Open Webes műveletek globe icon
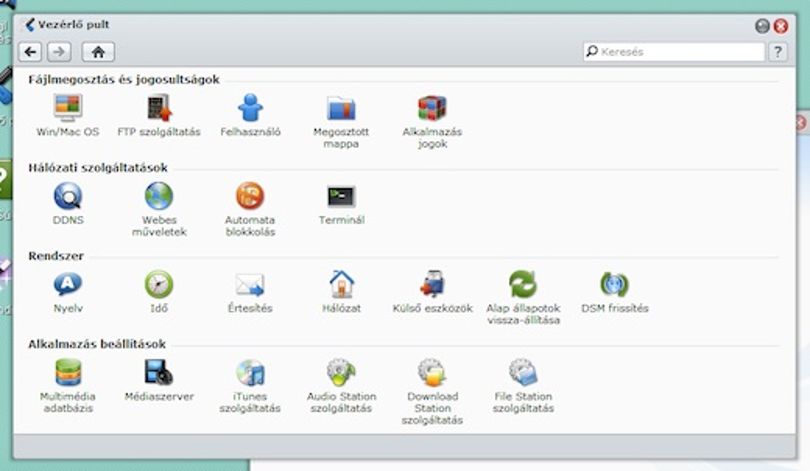Image resolution: width=810 pixels, height=471 pixels. [x=159, y=196]
